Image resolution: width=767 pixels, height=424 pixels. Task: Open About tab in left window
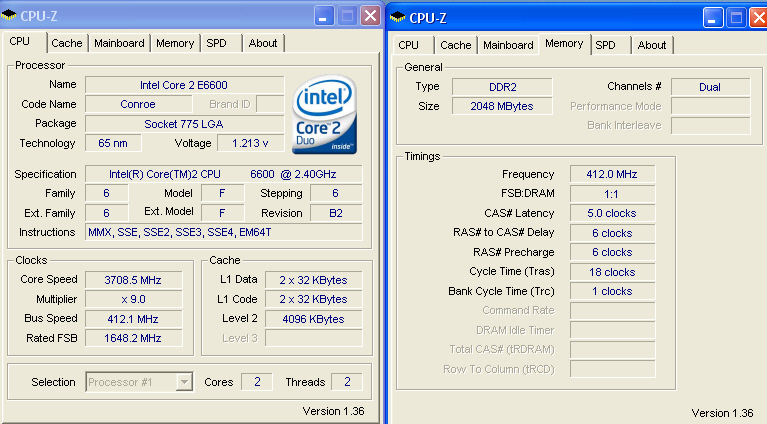[x=263, y=43]
